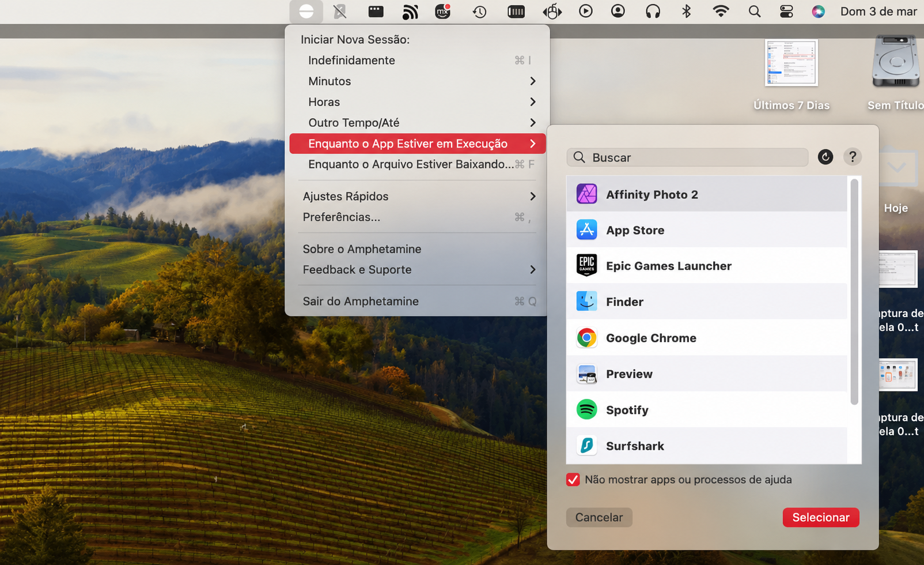Image resolution: width=924 pixels, height=565 pixels.
Task: Choose Epic Games Launcher in the list
Action: (707, 266)
